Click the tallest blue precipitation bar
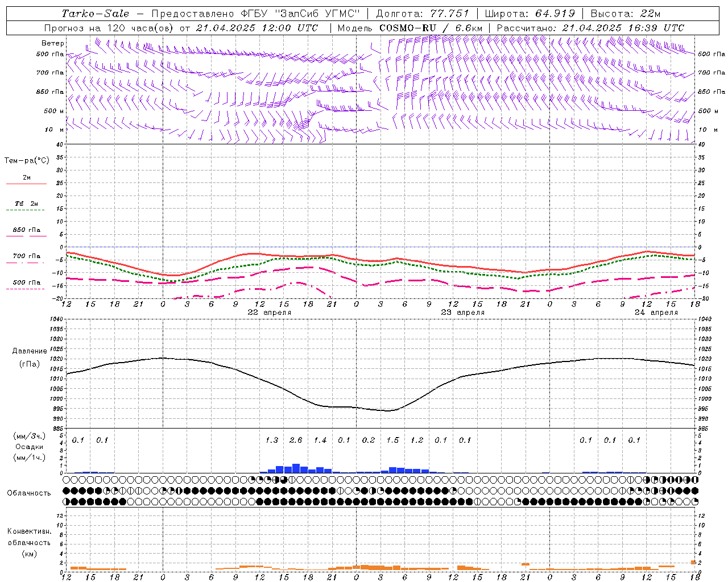Screen dimensions: 728x582 [x=296, y=469]
